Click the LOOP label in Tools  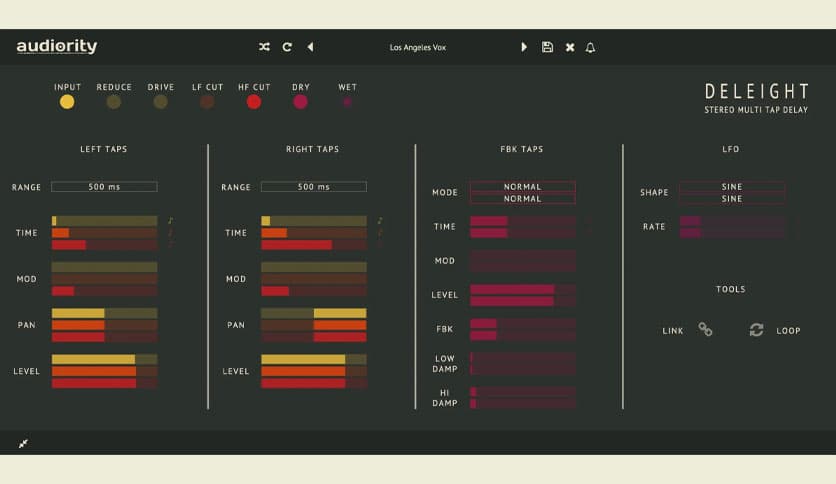(788, 330)
